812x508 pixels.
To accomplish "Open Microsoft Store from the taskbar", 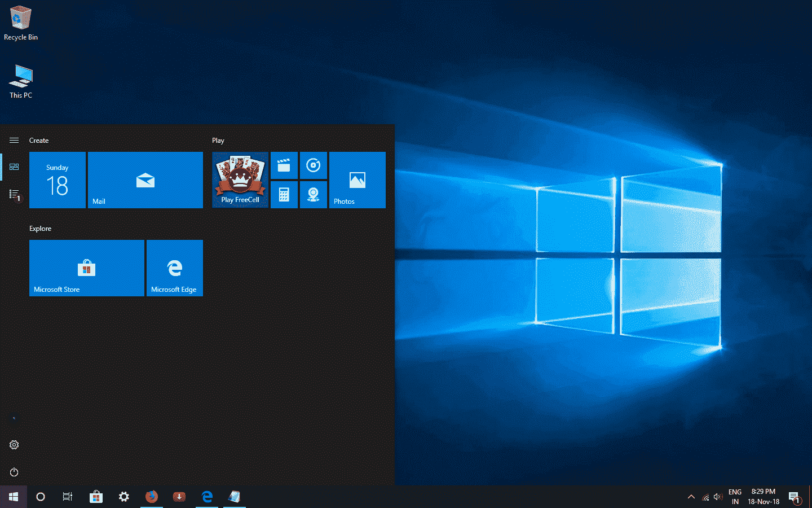I will [96, 497].
